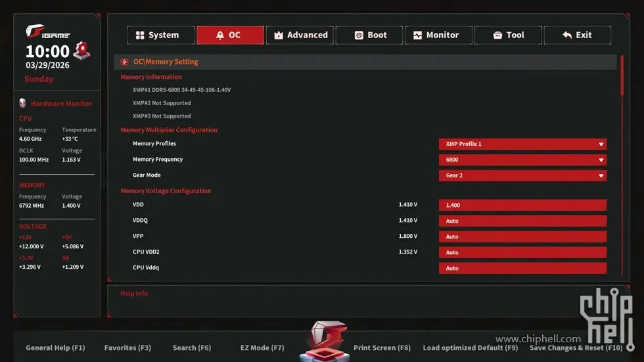Click the Hardware Monitor icon

[x=22, y=103]
